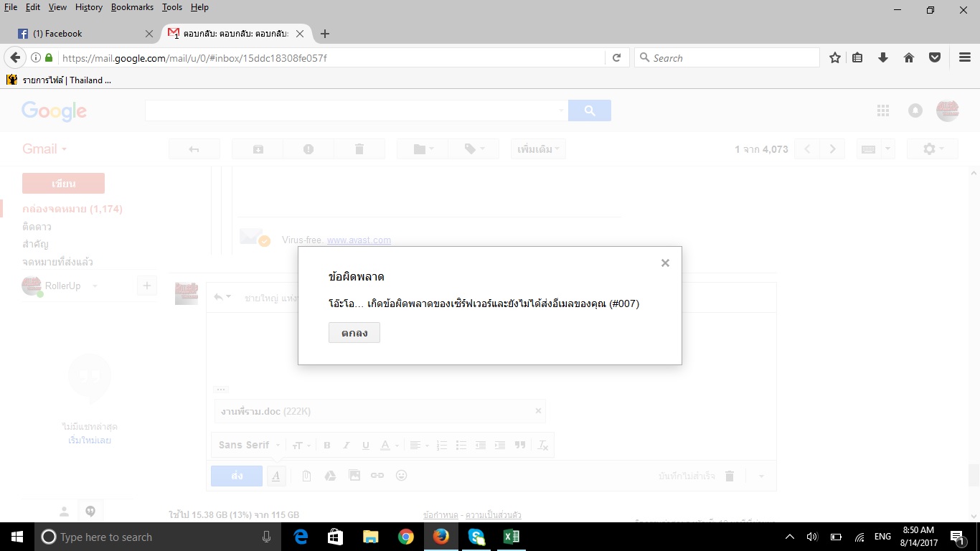Click the Firefox downloads arrow icon
The width and height of the screenshot is (980, 551).
coord(883,58)
